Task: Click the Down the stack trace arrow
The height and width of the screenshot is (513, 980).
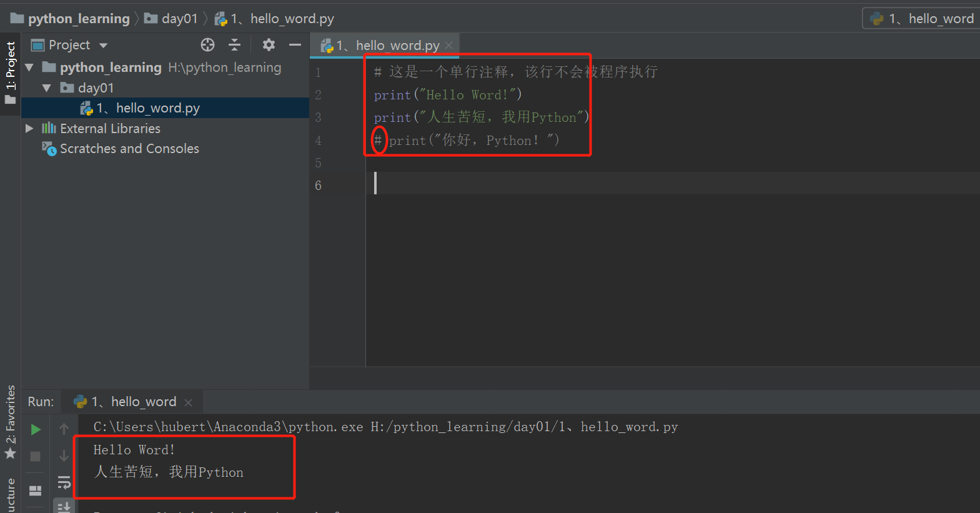Action: coord(64,456)
